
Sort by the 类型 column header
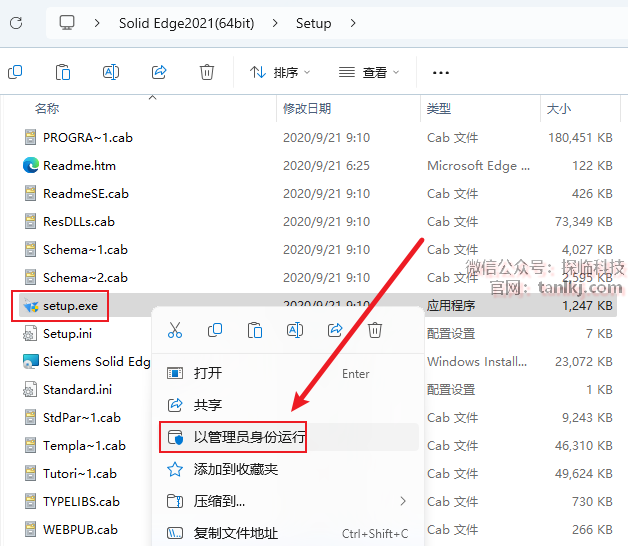pyautogui.click(x=439, y=109)
